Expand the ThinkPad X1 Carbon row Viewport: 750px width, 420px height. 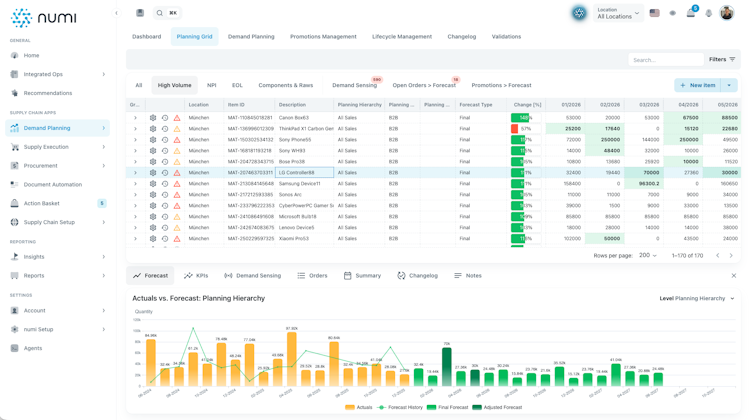pyautogui.click(x=135, y=129)
